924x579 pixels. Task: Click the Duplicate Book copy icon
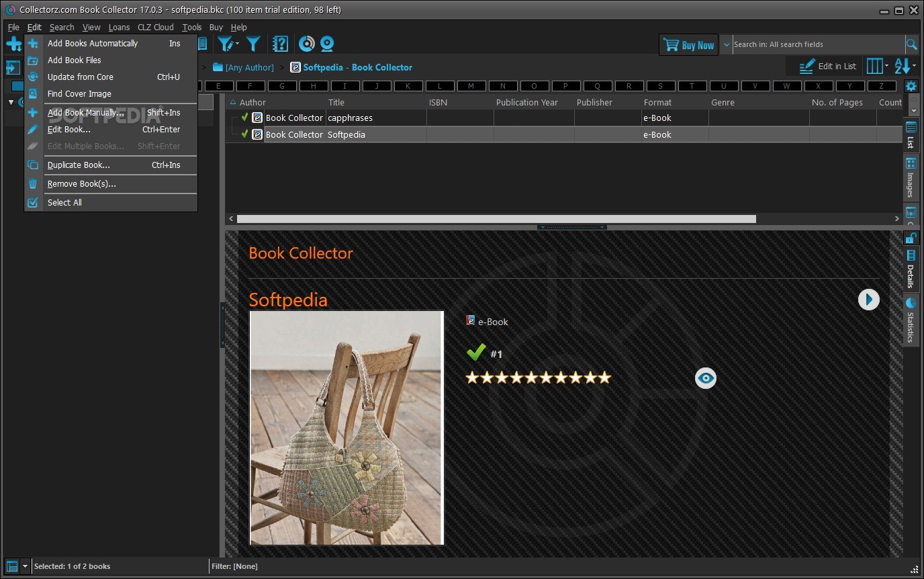pyautogui.click(x=32, y=165)
